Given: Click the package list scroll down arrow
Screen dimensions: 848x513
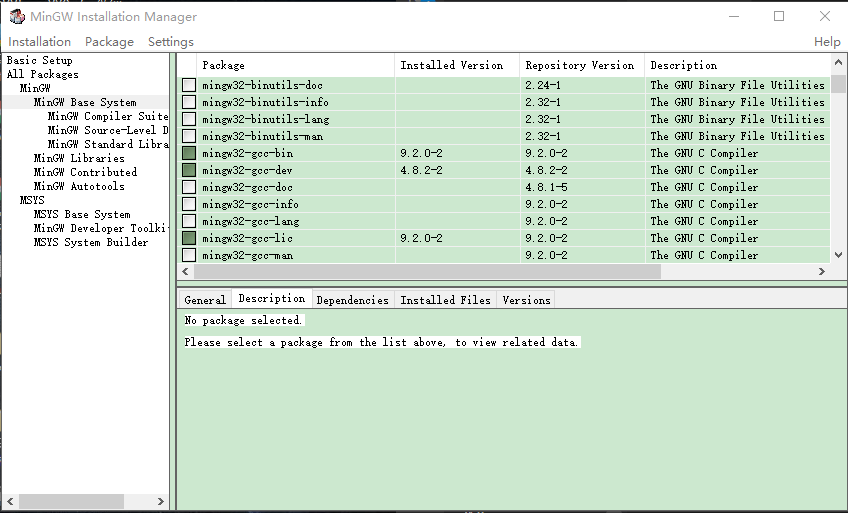Looking at the screenshot, I should [838, 255].
